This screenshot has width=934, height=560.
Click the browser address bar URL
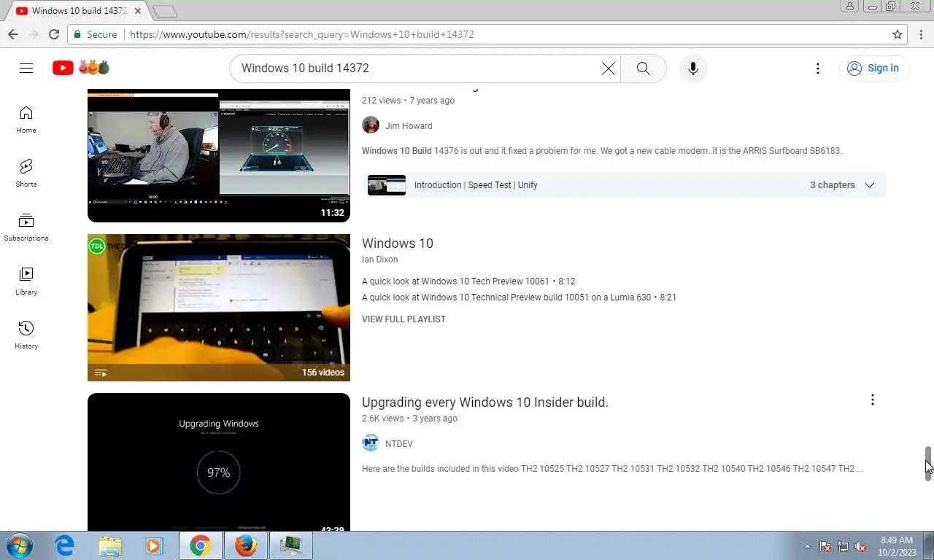(302, 34)
